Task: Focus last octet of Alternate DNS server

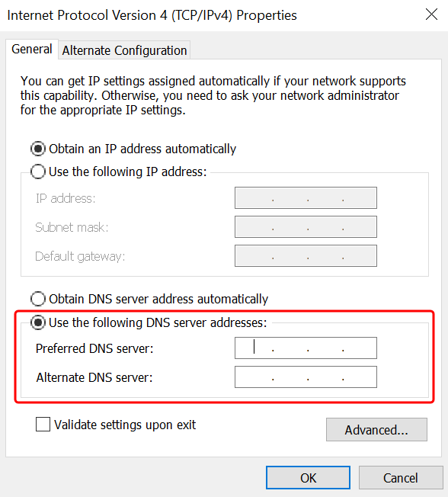Action: 360,377
